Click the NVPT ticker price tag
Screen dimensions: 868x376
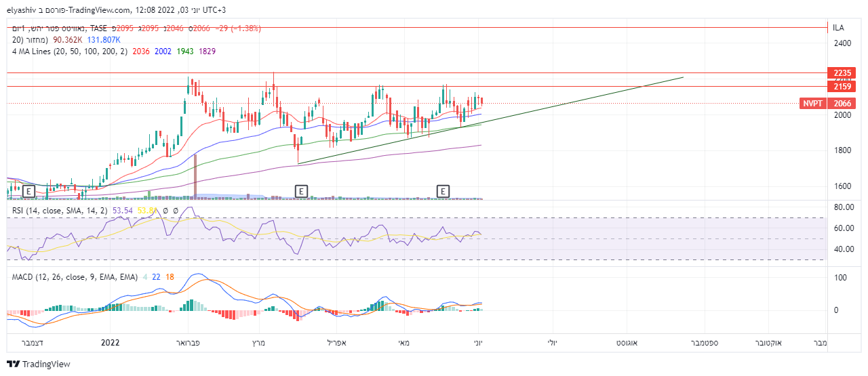[812, 104]
